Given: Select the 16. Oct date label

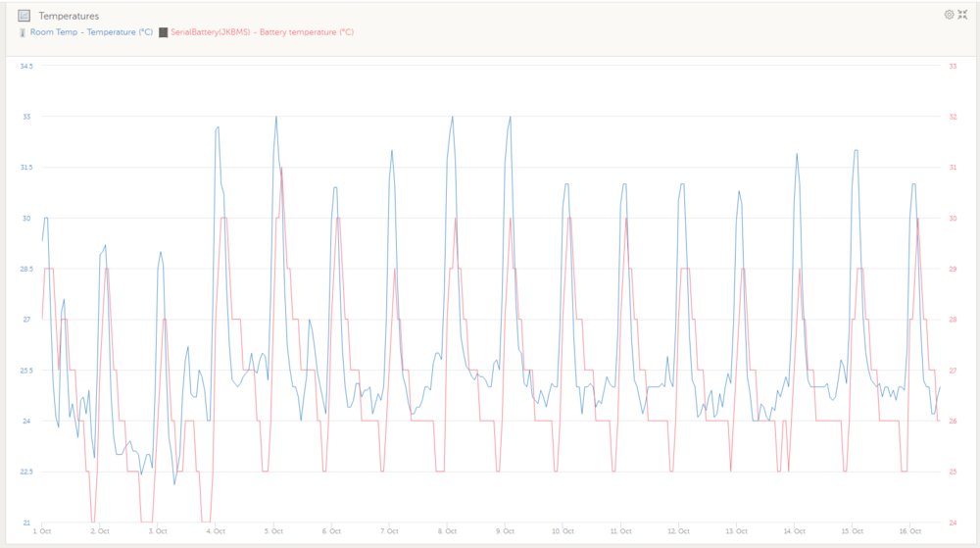Looking at the screenshot, I should pos(910,531).
